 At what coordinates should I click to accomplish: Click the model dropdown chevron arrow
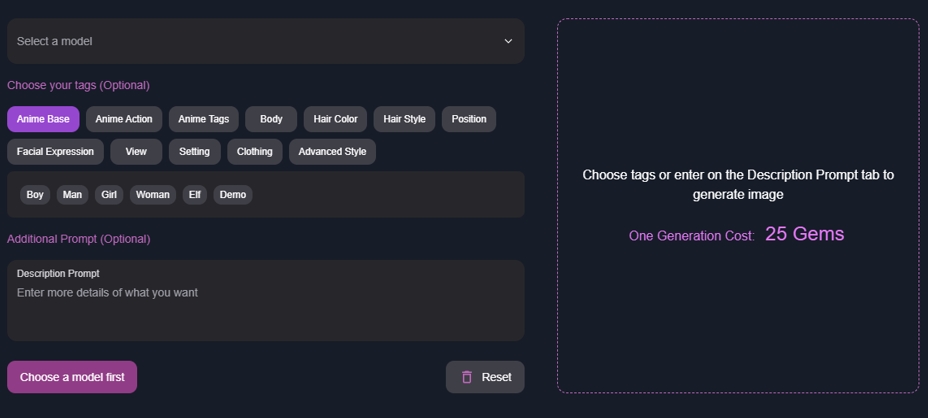(508, 41)
